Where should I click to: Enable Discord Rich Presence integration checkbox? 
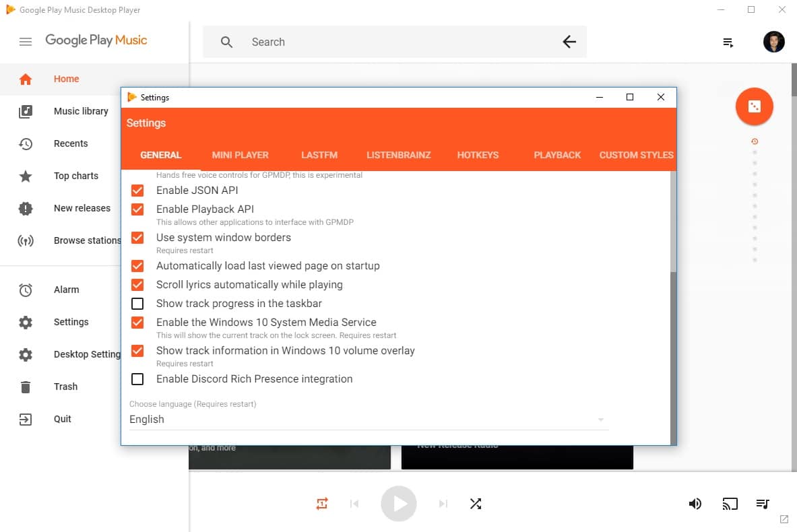click(x=137, y=380)
